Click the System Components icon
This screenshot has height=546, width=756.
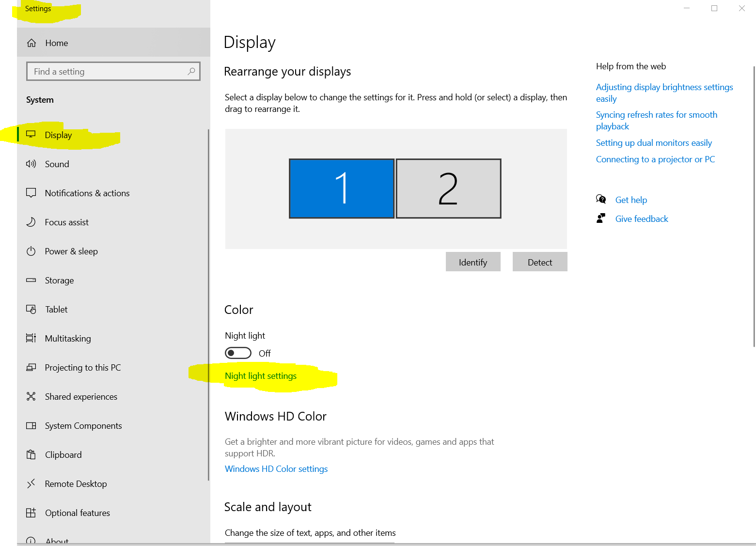click(31, 425)
